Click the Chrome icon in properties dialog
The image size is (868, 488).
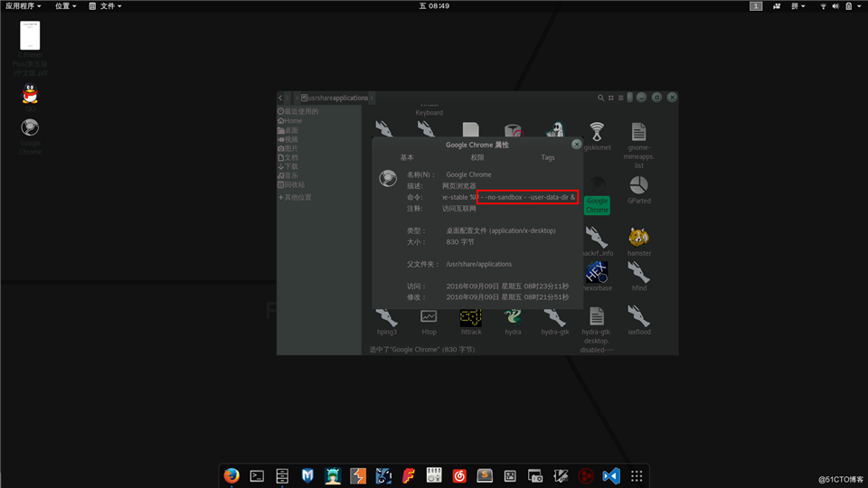click(x=388, y=178)
